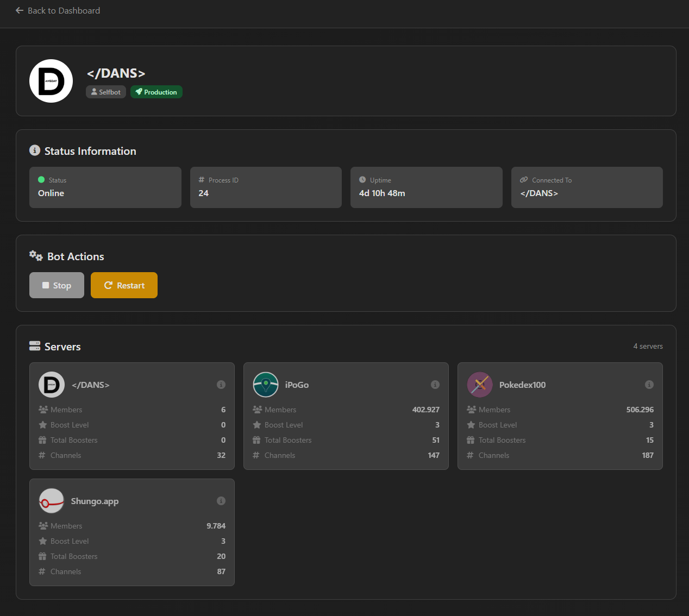Click the back arrow icon
Screen dimensions: 689x616
click(20, 10)
